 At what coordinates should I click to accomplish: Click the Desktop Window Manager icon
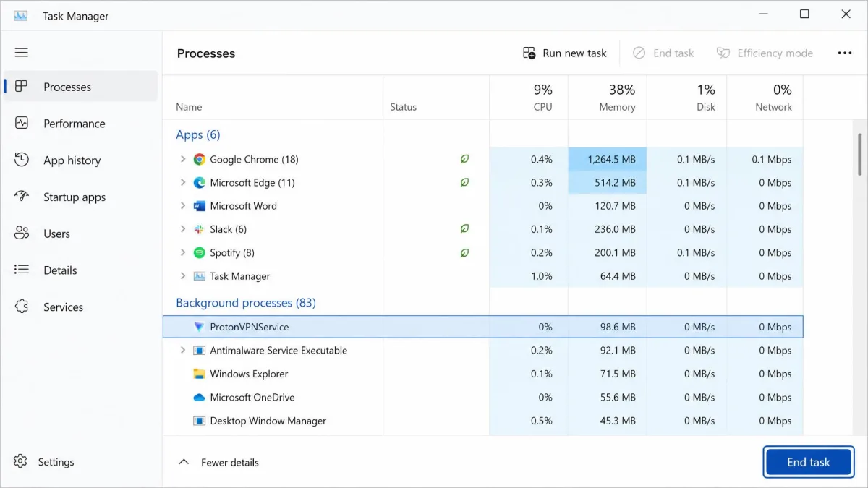(x=200, y=421)
